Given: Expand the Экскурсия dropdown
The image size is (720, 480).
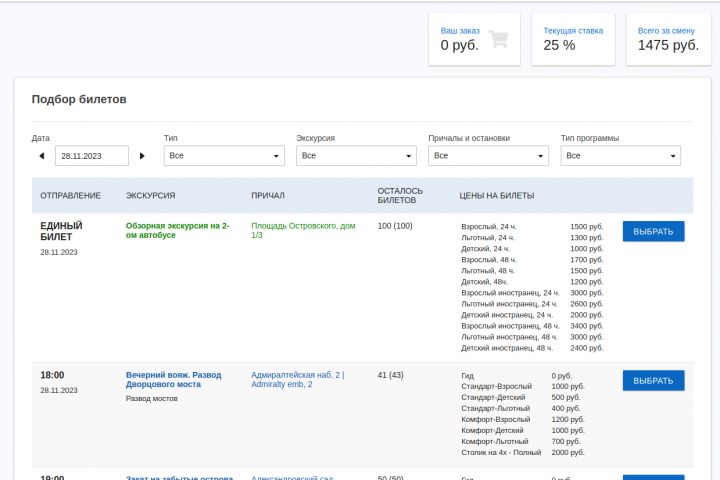Looking at the screenshot, I should [x=356, y=156].
